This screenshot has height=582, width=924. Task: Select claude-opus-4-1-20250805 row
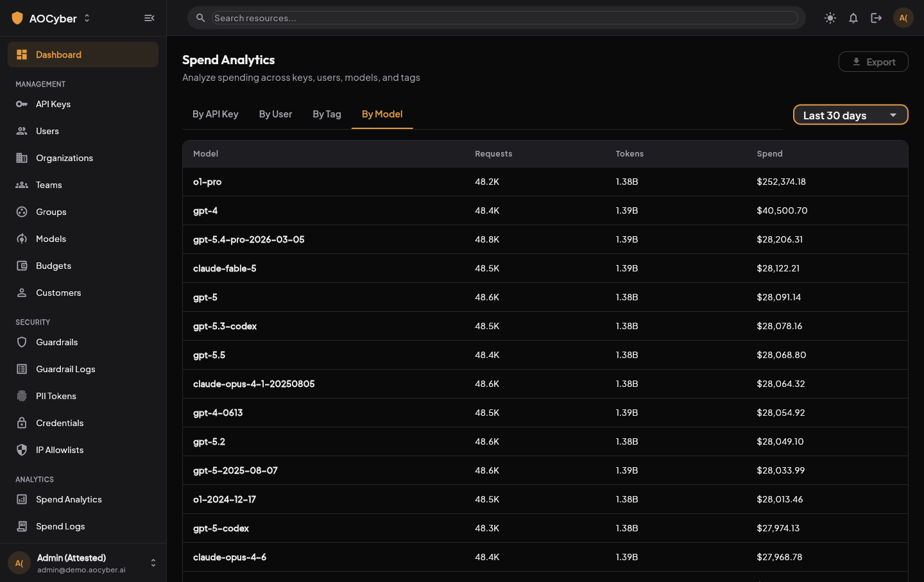point(545,384)
